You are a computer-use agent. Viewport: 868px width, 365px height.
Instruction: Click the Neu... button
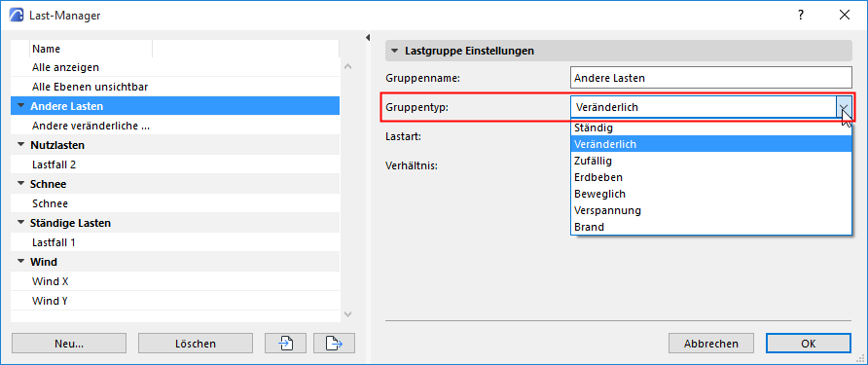[69, 344]
